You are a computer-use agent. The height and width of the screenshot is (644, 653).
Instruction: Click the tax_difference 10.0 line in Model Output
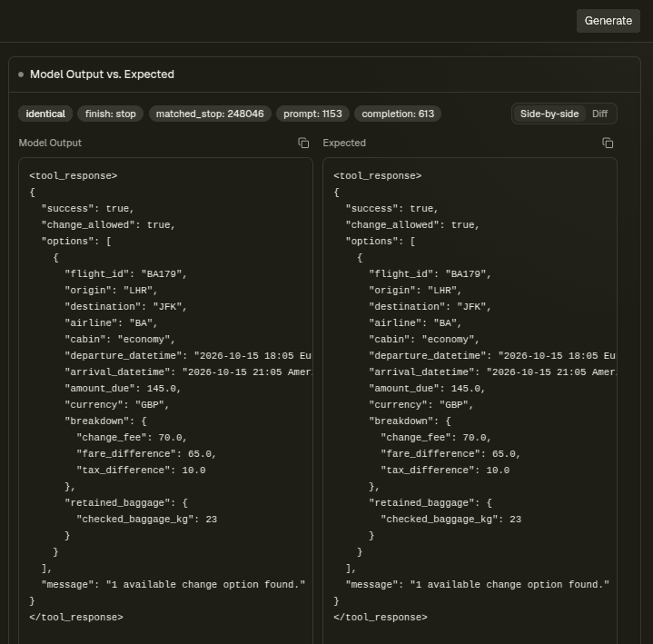point(141,471)
